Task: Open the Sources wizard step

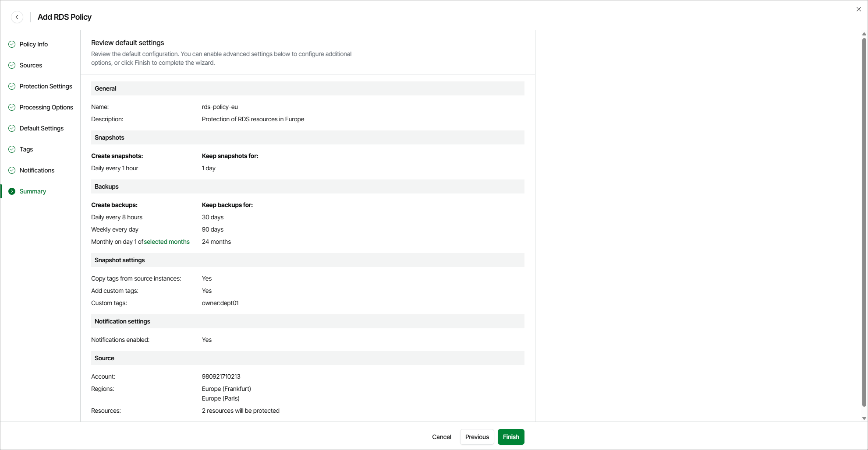Action: click(x=31, y=65)
